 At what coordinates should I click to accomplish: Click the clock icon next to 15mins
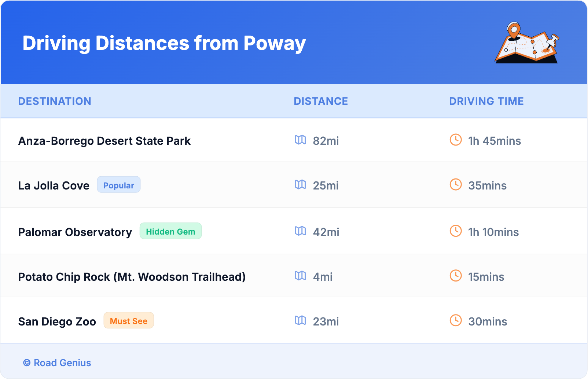click(456, 276)
